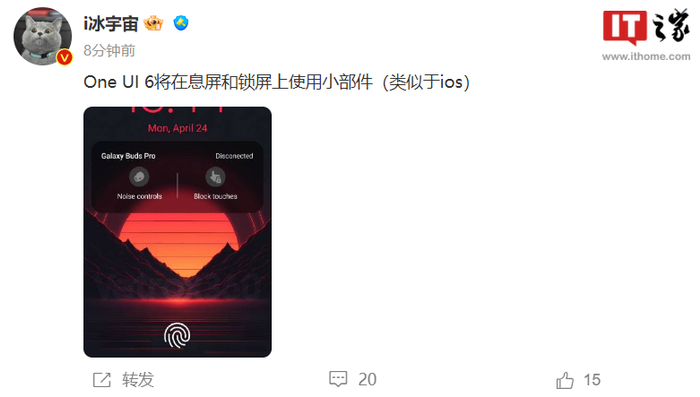Image resolution: width=700 pixels, height=397 pixels.
Task: Click the like count 15
Action: [x=592, y=380]
